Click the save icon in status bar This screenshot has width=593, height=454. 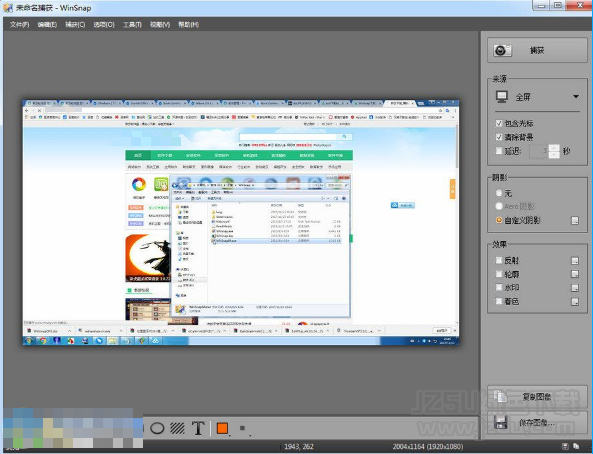click(565, 446)
